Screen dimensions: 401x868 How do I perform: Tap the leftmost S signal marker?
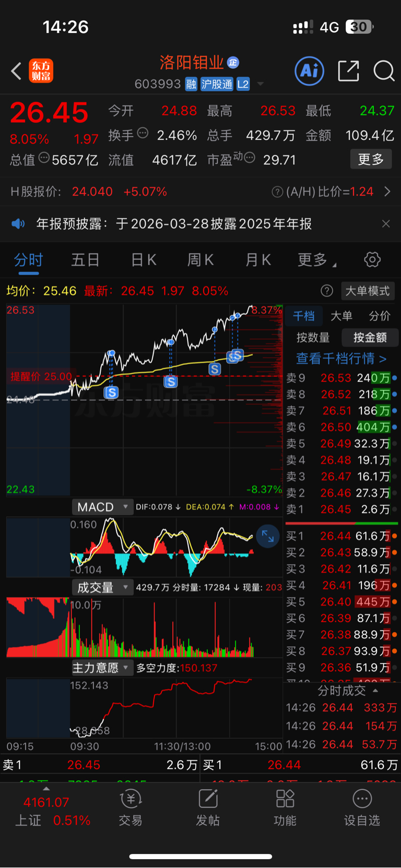coord(111,393)
